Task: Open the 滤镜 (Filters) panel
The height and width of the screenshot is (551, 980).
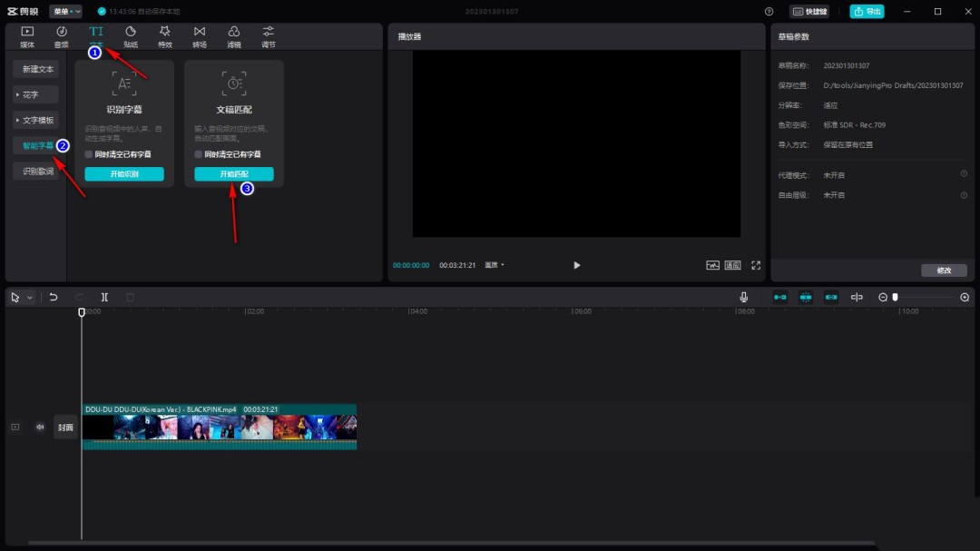Action: 234,36
